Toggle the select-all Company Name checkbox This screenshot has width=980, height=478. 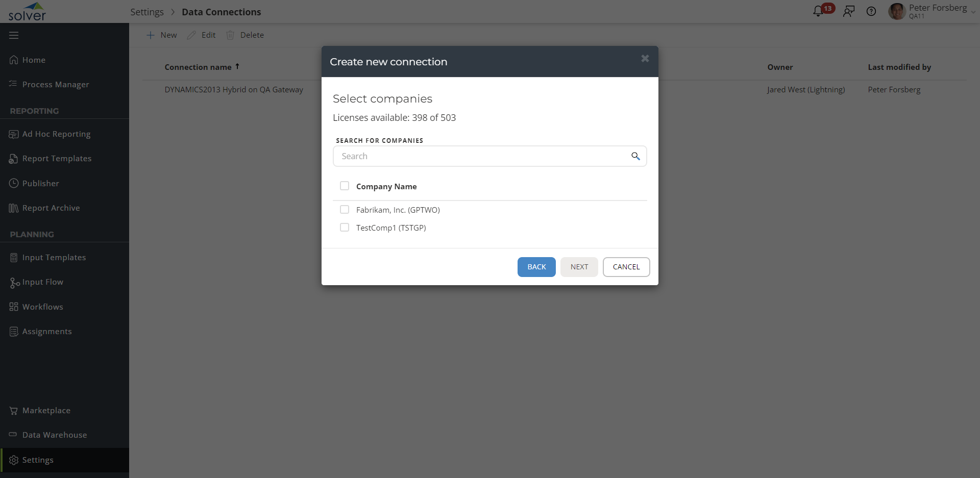345,186
